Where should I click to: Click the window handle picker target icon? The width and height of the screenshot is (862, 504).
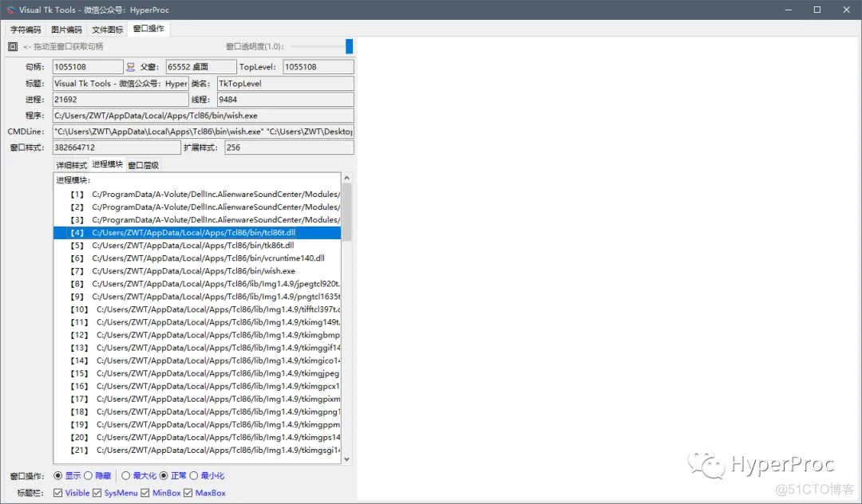click(x=13, y=47)
